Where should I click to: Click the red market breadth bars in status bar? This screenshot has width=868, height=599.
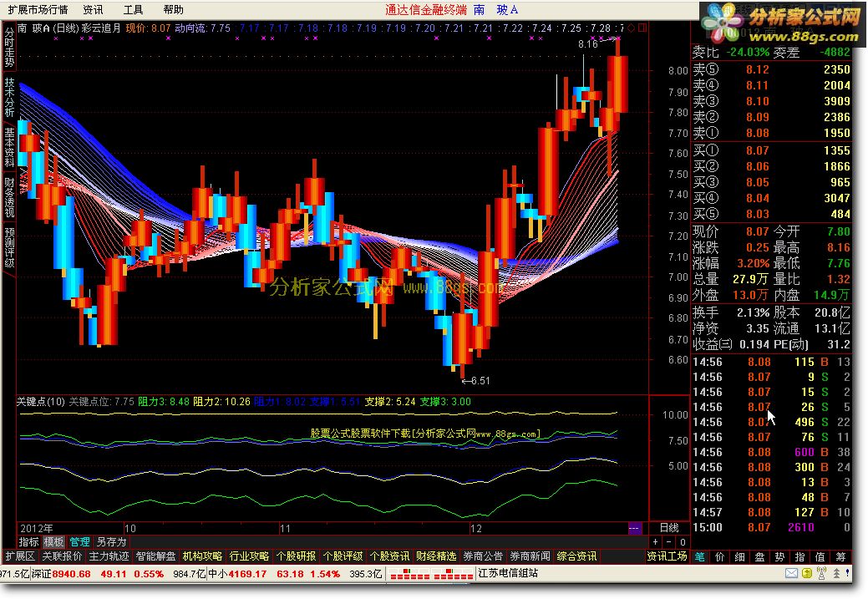coord(431,574)
